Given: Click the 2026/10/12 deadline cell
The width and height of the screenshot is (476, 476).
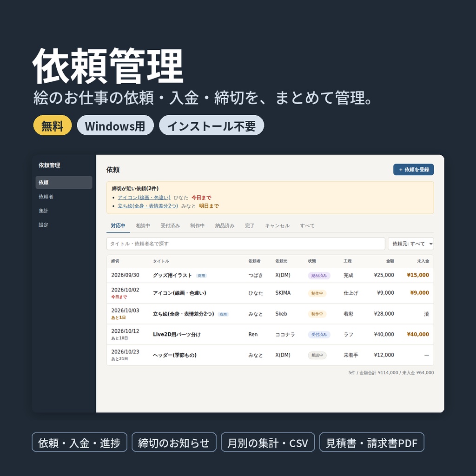Looking at the screenshot, I should pyautogui.click(x=125, y=331).
